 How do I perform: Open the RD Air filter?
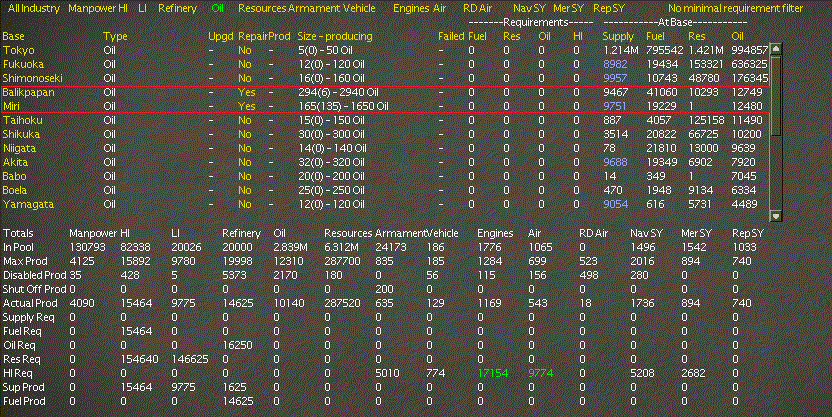[477, 8]
